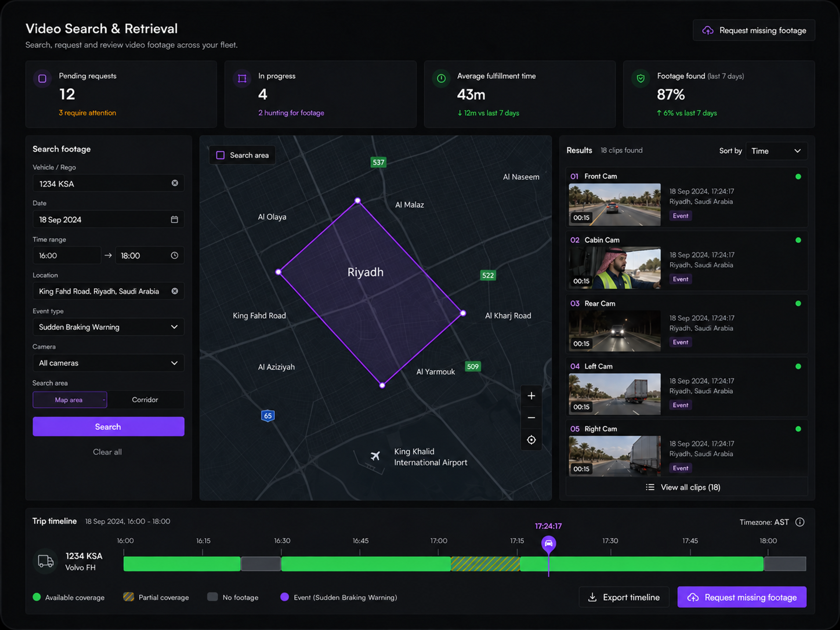
Task: Zoom in on the map
Action: [531, 396]
